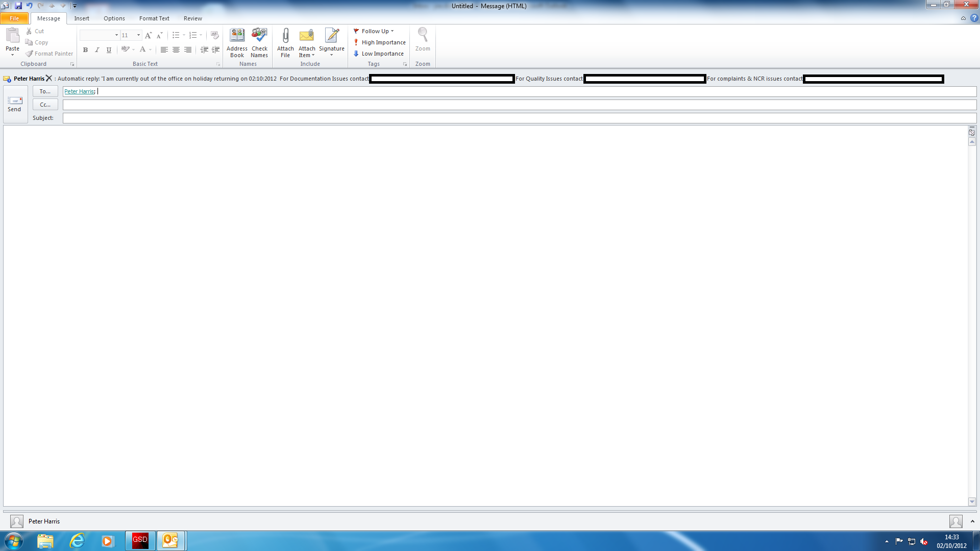Open the font size dropdown

click(x=138, y=35)
